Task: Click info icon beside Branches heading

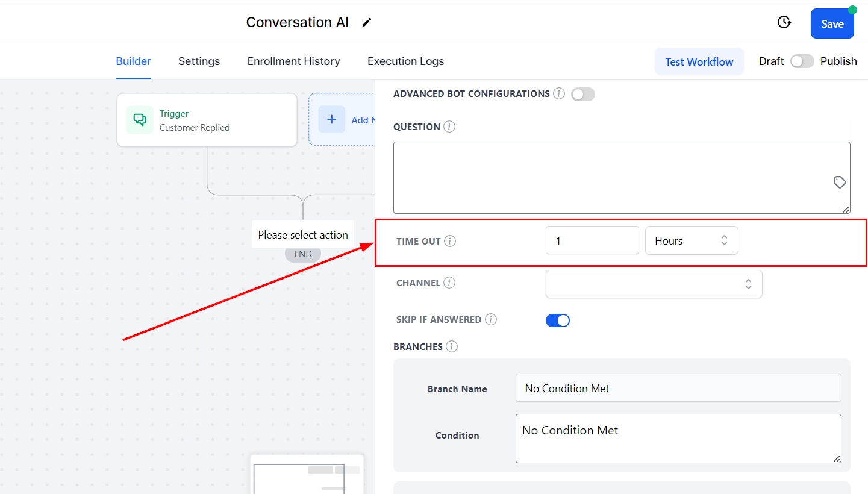Action: 452,346
